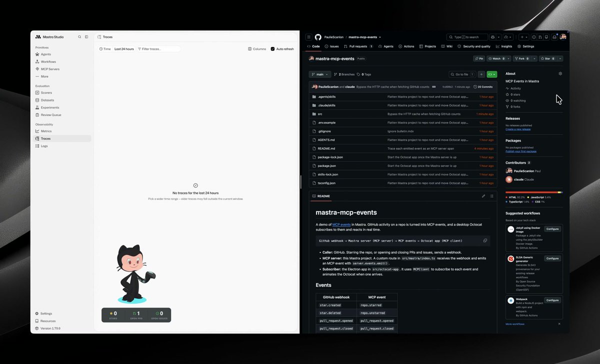Open the GitHub notifications inbox icon
The width and height of the screenshot is (600, 364).
coord(554,37)
